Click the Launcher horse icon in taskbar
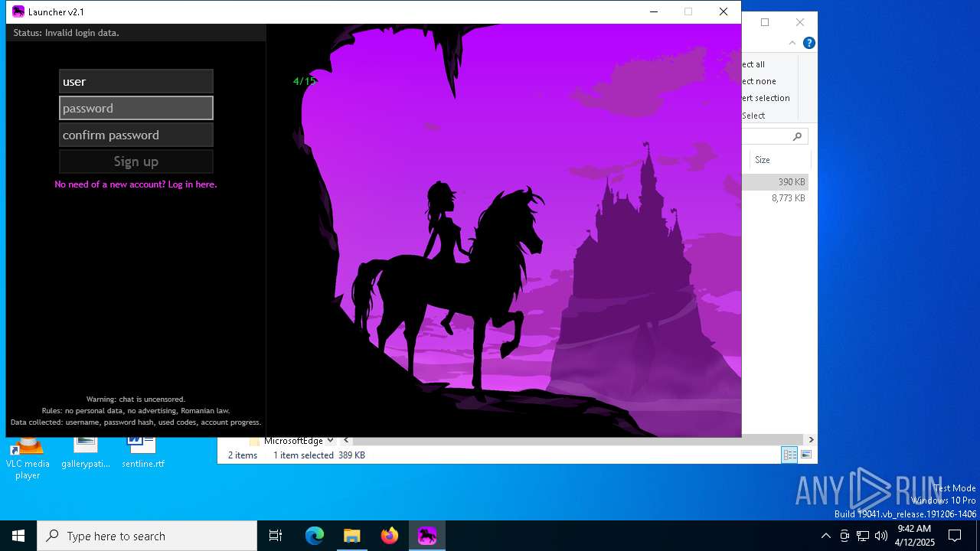 (x=426, y=536)
